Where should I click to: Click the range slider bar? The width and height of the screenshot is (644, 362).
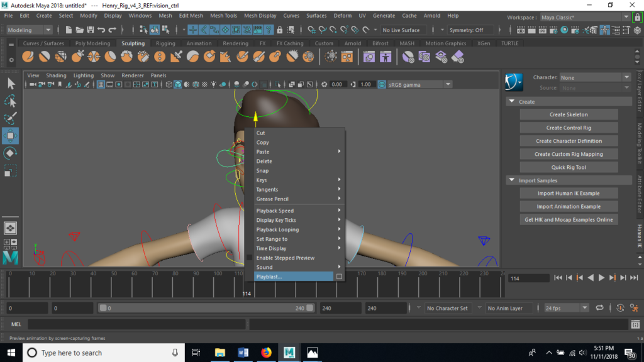206,308
